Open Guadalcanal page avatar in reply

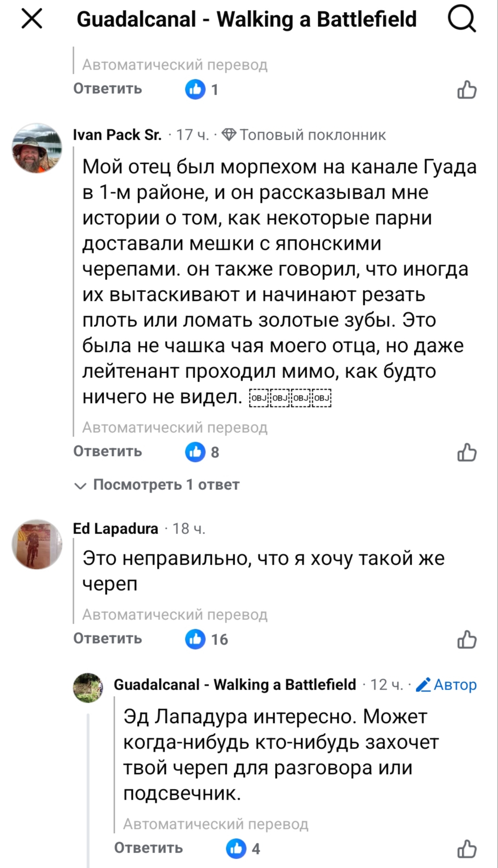coord(88,688)
